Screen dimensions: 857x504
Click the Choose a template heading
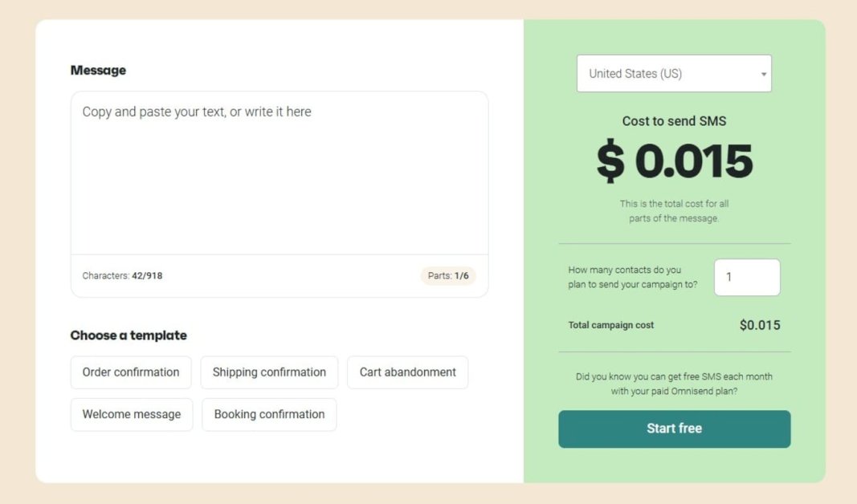pyautogui.click(x=129, y=335)
